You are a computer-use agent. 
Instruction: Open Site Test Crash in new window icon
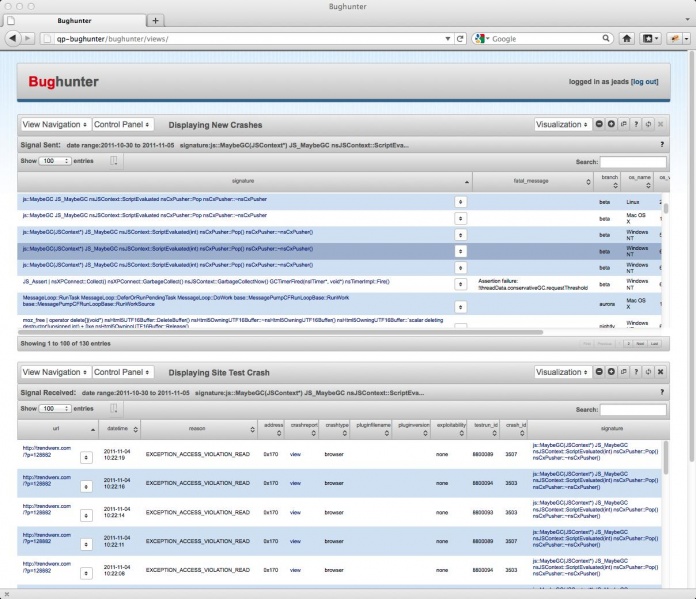tap(624, 372)
